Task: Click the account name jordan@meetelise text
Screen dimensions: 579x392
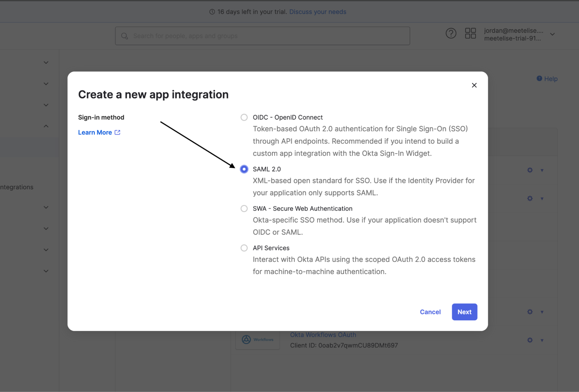Action: point(514,30)
